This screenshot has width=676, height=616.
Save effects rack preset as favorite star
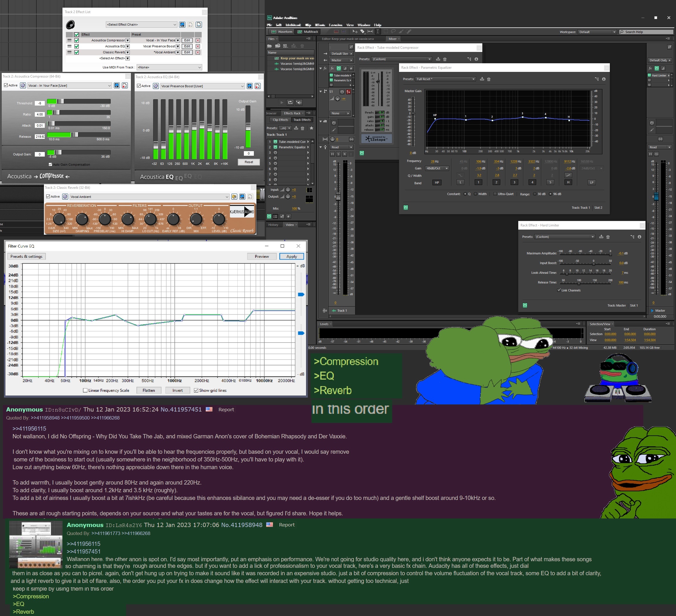click(x=311, y=128)
